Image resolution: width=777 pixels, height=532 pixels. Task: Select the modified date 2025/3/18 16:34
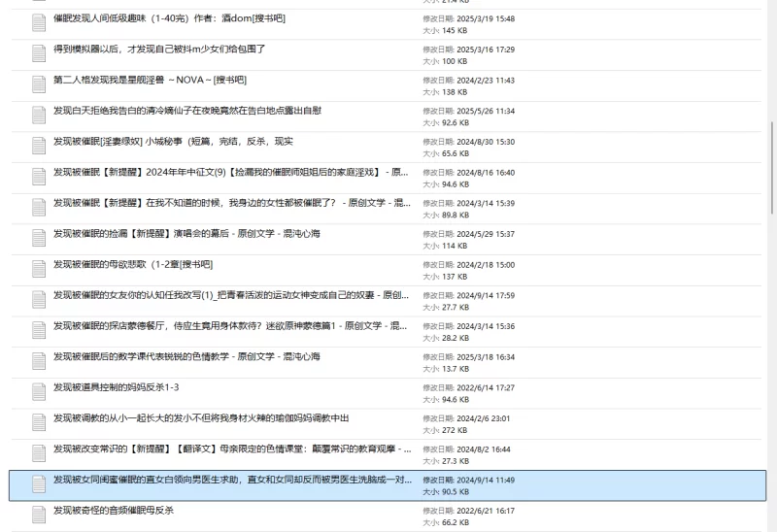(x=469, y=356)
